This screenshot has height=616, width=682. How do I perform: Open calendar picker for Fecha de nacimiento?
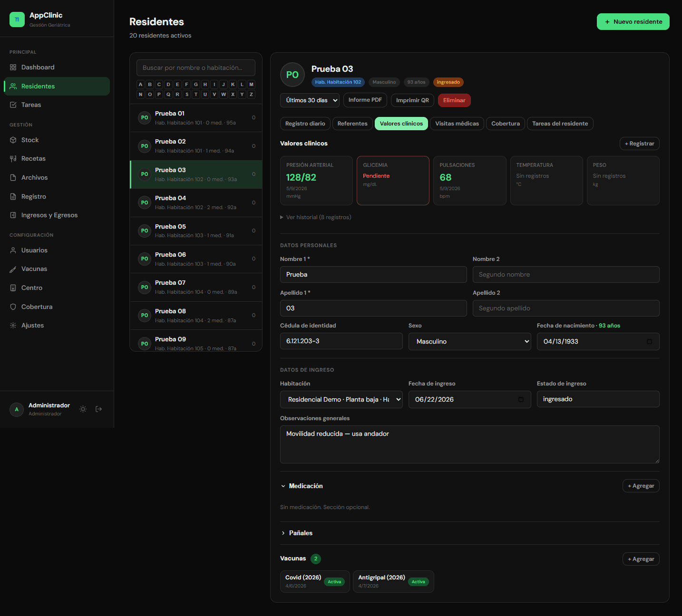[649, 342]
